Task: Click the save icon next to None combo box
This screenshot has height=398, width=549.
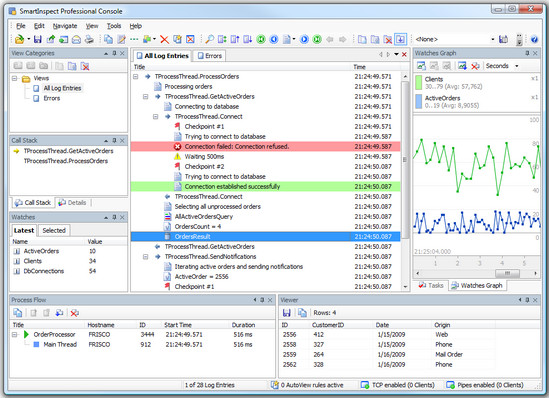Action: [503, 39]
